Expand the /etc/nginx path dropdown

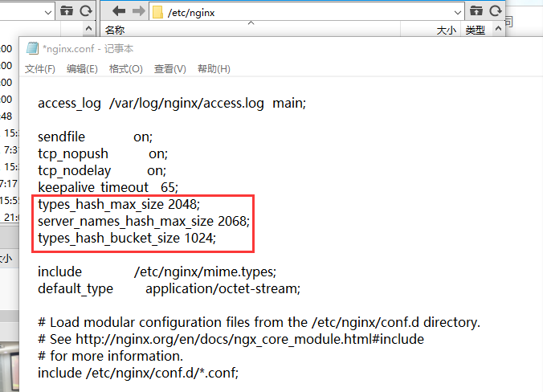coord(458,13)
